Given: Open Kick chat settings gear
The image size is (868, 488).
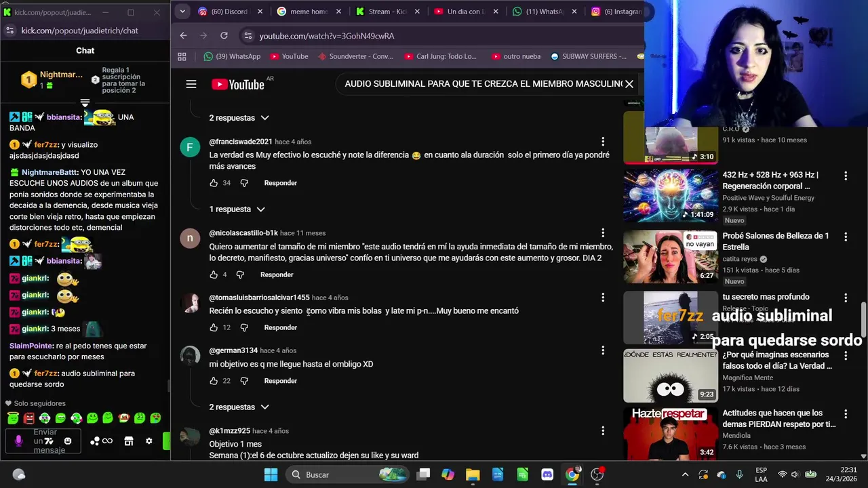Looking at the screenshot, I should [149, 441].
